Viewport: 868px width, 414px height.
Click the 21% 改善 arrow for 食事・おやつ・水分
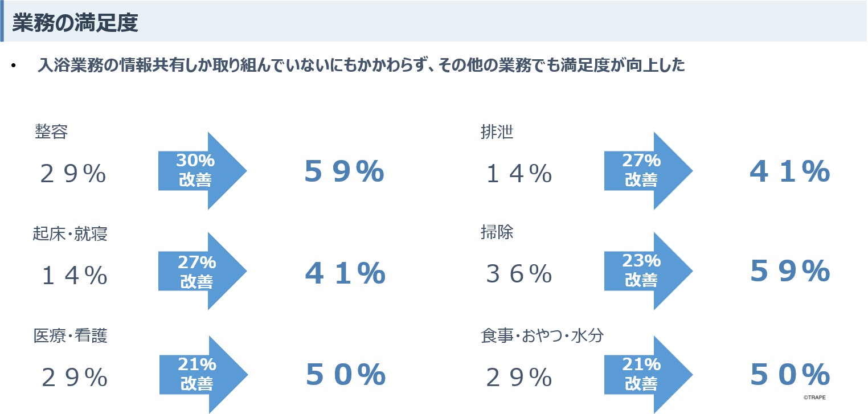click(648, 374)
